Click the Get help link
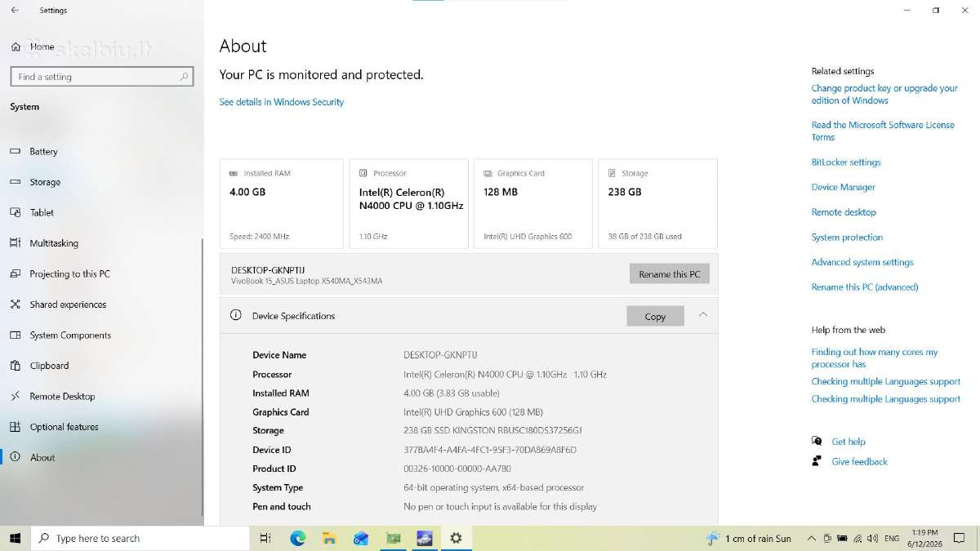 coord(849,442)
